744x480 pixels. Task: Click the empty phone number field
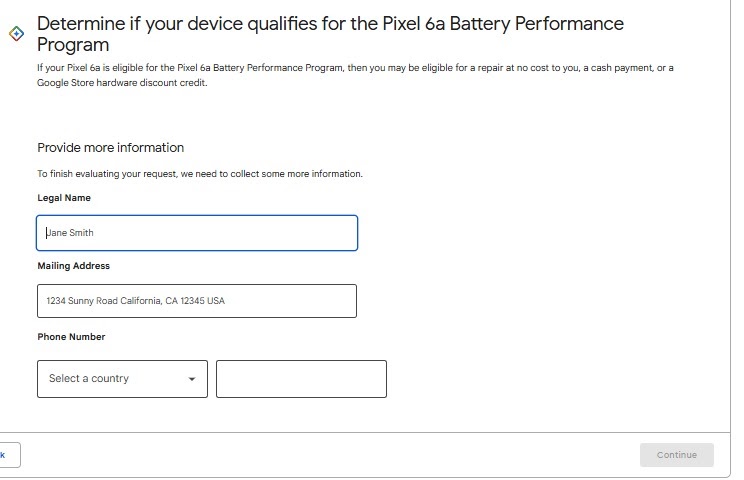click(301, 379)
